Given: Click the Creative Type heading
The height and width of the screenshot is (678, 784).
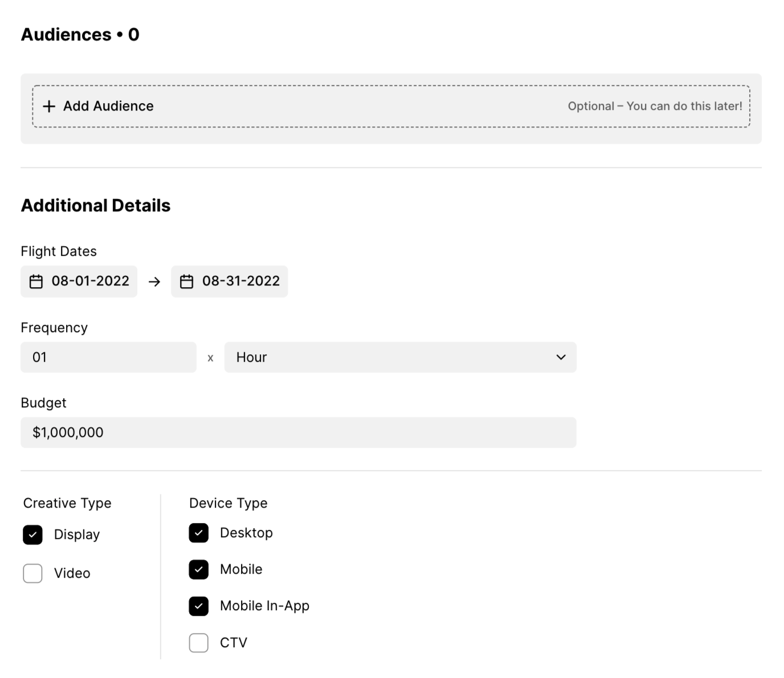Looking at the screenshot, I should pyautogui.click(x=67, y=503).
